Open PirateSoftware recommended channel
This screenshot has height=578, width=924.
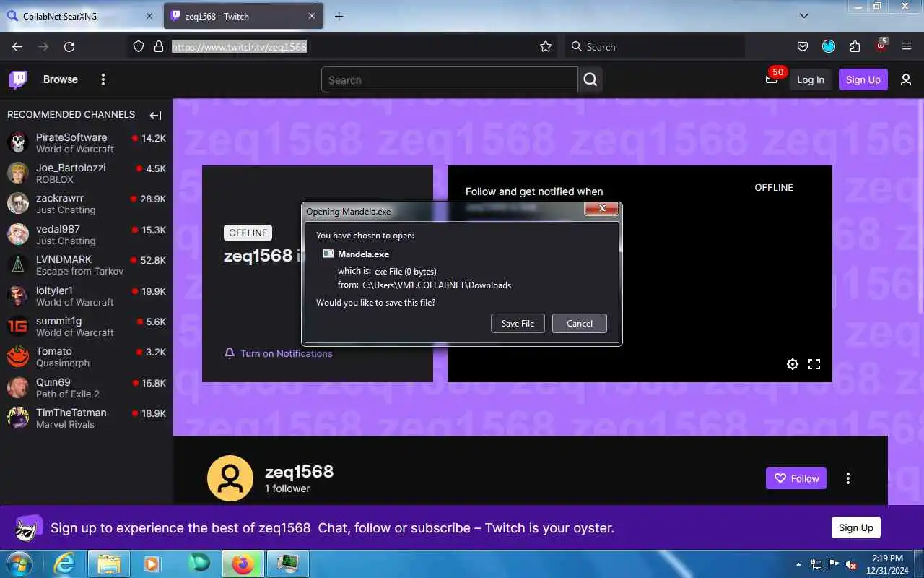pyautogui.click(x=87, y=142)
